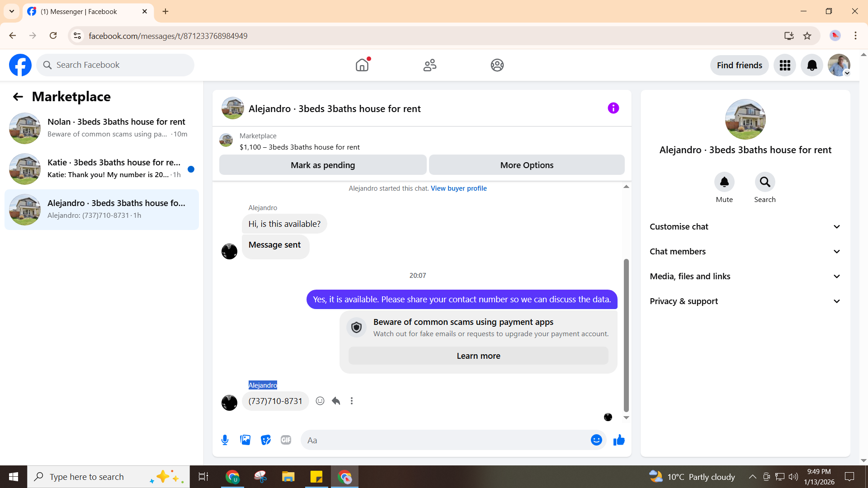Toggle the conversation information panel
868x488 pixels.
pyautogui.click(x=613, y=108)
